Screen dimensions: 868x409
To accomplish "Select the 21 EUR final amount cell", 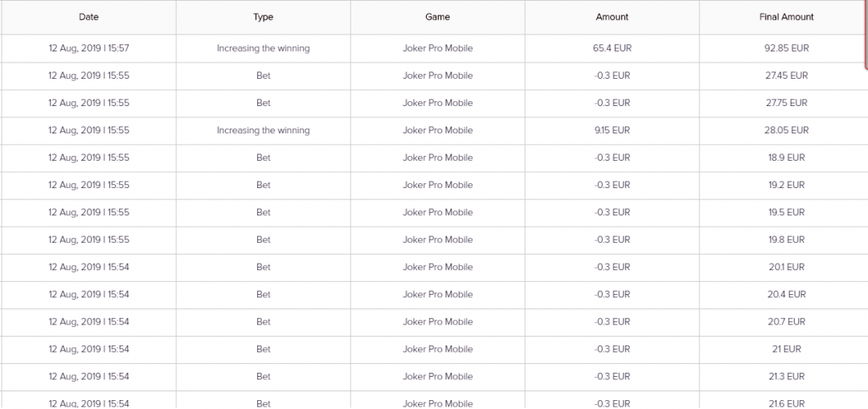I will [x=786, y=349].
